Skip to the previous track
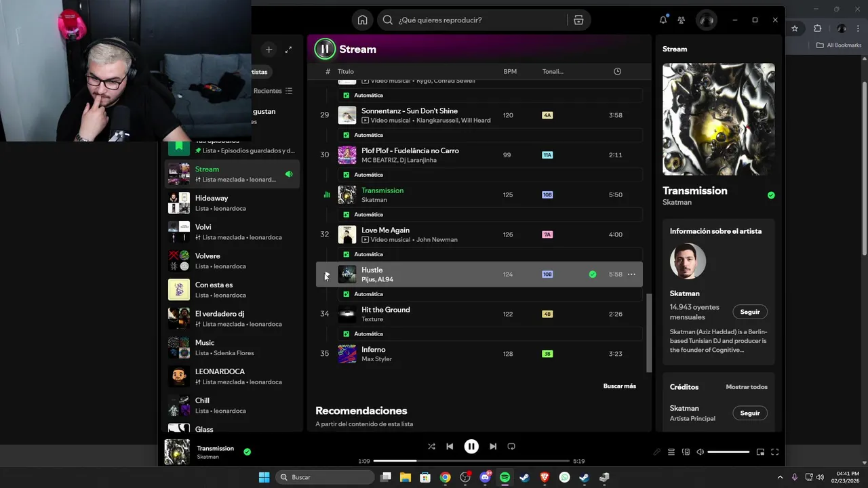Viewport: 868px width, 488px height. pyautogui.click(x=450, y=447)
